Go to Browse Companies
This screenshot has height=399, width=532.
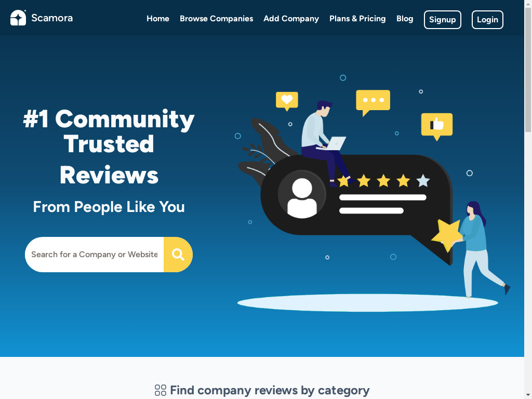pyautogui.click(x=217, y=19)
